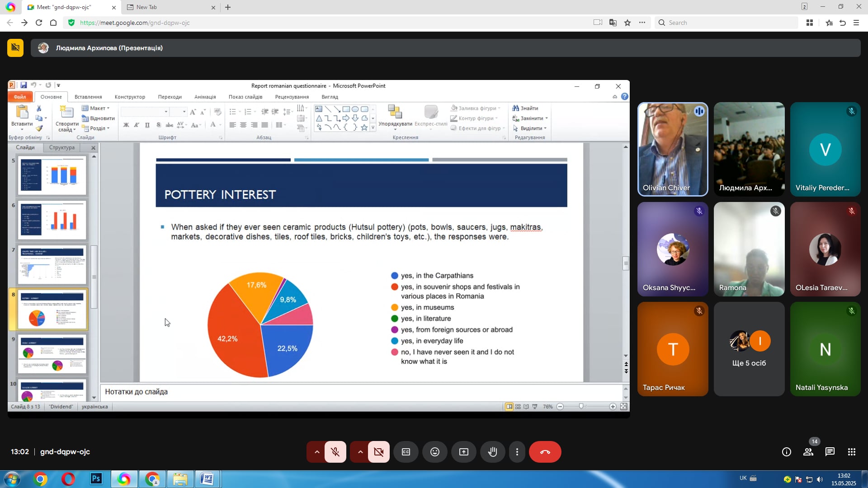Click zoom in plus button in status bar
868x488 pixels.
tap(613, 407)
